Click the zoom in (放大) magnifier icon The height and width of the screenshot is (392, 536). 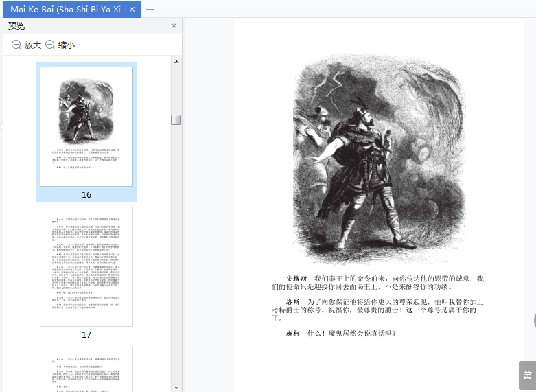[x=16, y=45]
